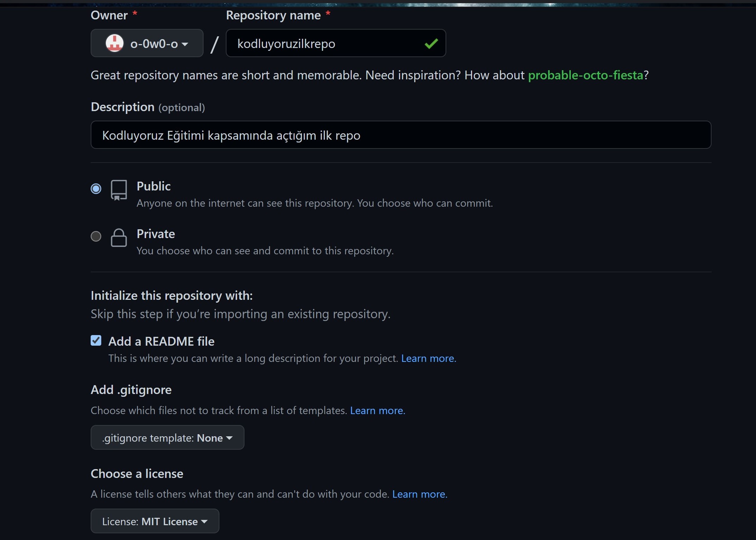Screen dimensions: 756x540
Task: Open the License: MIT License dropdown
Action: point(155,521)
